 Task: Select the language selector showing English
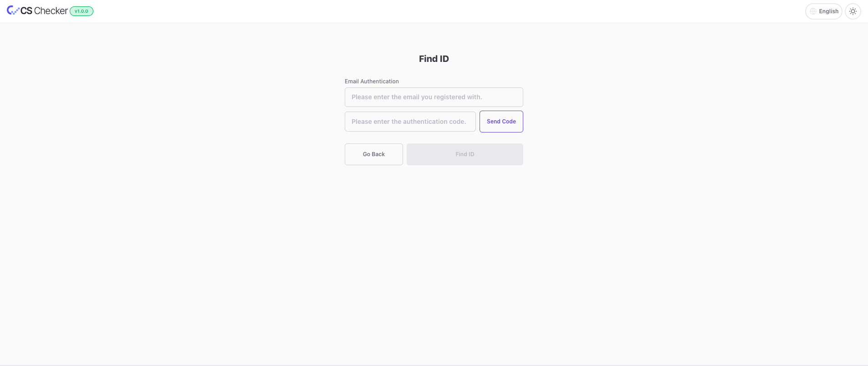(823, 11)
